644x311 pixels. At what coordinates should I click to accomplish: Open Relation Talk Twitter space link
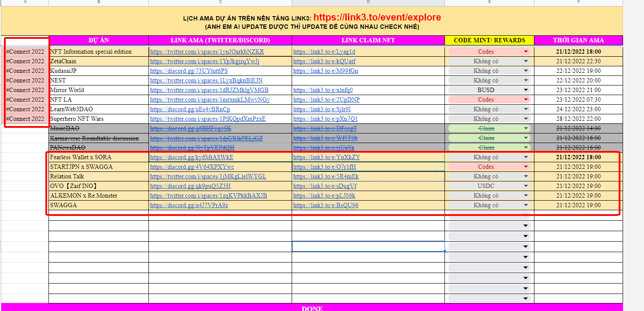point(208,176)
